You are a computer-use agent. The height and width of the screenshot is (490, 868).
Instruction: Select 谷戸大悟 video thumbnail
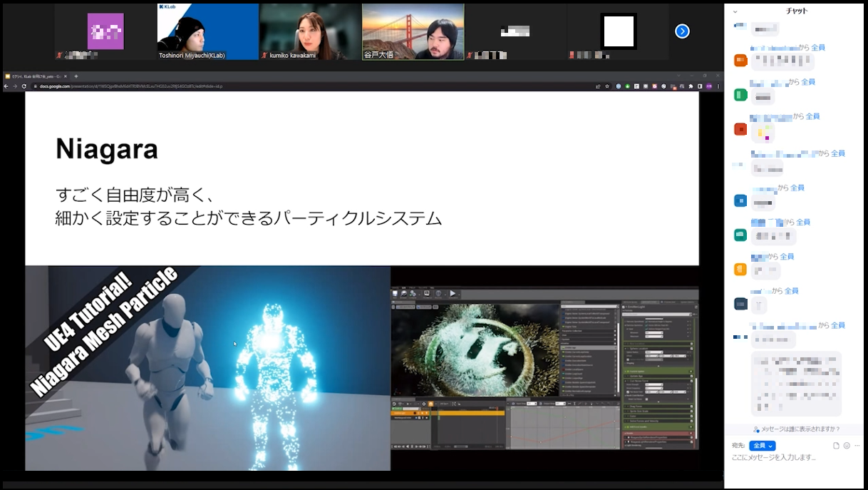(x=413, y=31)
